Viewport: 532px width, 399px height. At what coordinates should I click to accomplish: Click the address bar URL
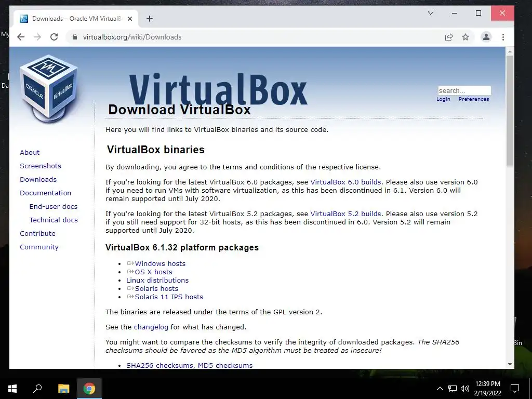tap(132, 37)
